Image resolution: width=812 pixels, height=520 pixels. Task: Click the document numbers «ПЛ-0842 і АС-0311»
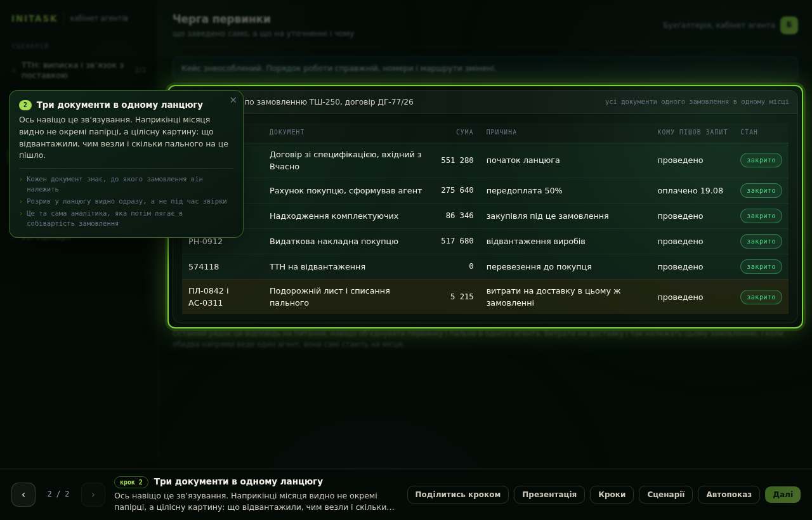[209, 297]
